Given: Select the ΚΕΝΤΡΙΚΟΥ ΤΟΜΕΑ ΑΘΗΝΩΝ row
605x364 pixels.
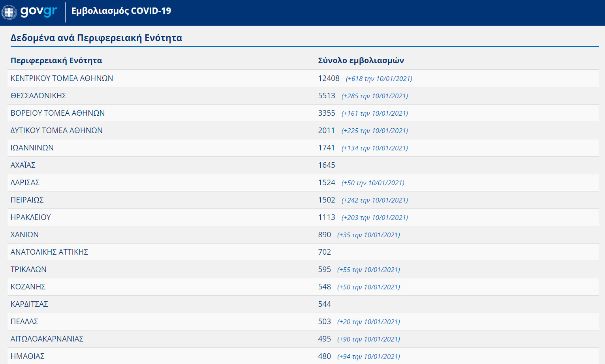Looking at the screenshot, I should [62, 79].
